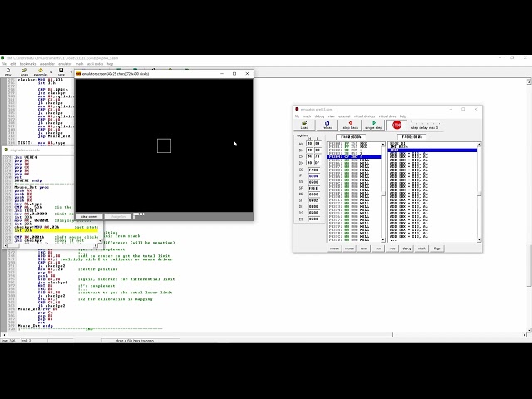Click the CX high byte register field
The width and height of the screenshot is (532, 399).
tap(310, 156)
